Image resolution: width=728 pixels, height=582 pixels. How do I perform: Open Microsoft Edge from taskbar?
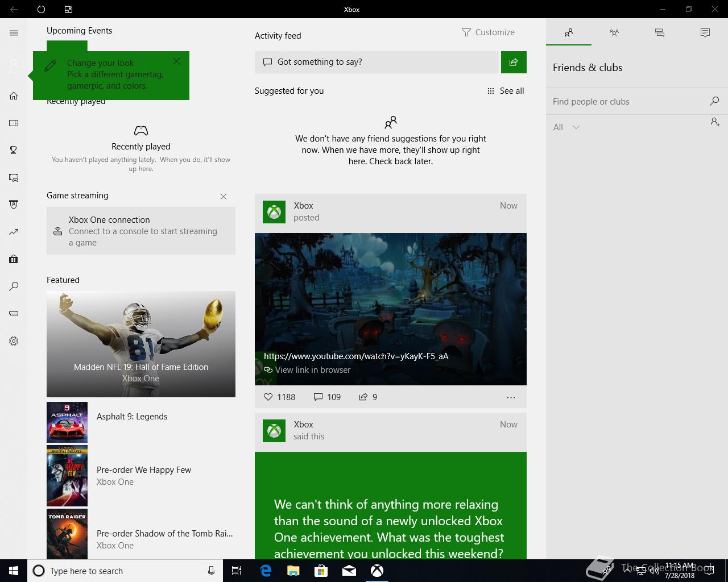click(x=266, y=571)
